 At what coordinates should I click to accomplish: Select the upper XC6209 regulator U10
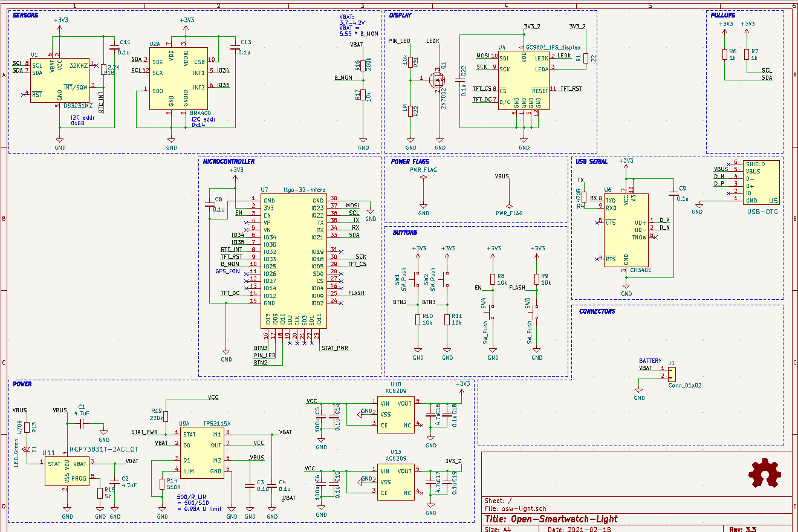pyautogui.click(x=396, y=414)
